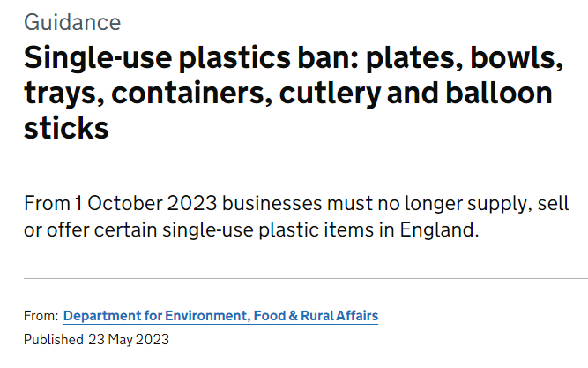Click the word 'cutlery' in the heading
This screenshot has height=368, width=588.
point(330,94)
